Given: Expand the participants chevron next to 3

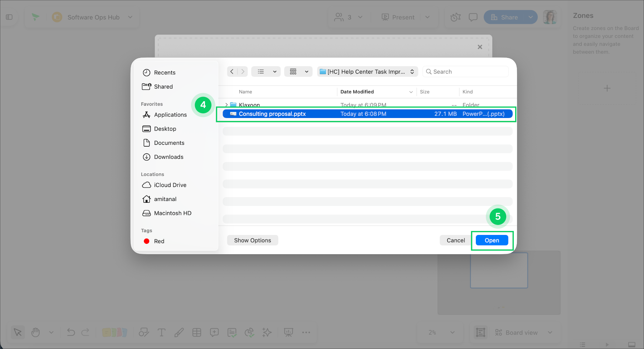Looking at the screenshot, I should tap(360, 17).
